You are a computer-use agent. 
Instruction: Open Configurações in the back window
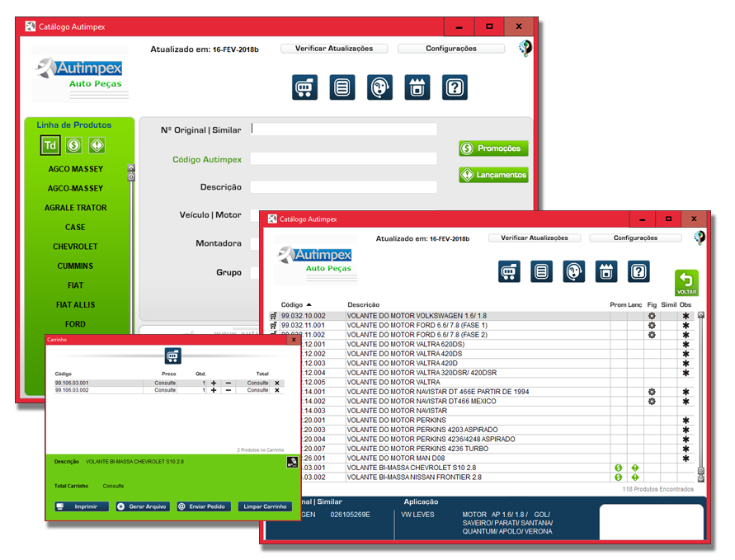(451, 49)
